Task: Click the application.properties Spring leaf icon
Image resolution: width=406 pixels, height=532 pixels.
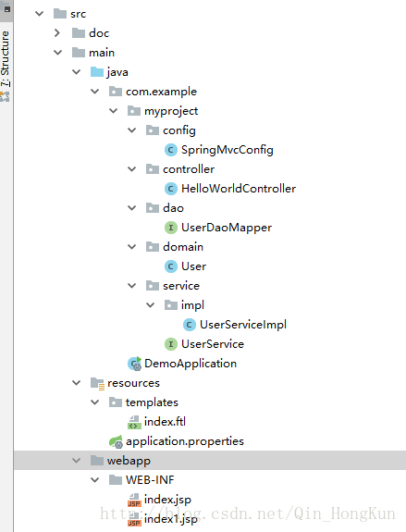Action: tap(116, 441)
